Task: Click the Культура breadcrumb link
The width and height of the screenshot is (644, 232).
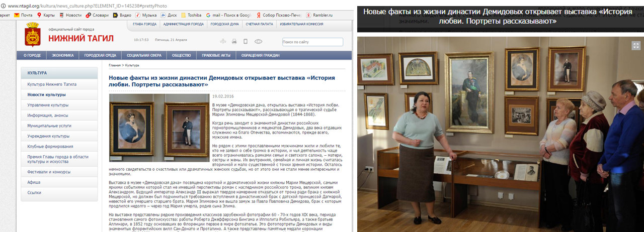Action: 132,65
